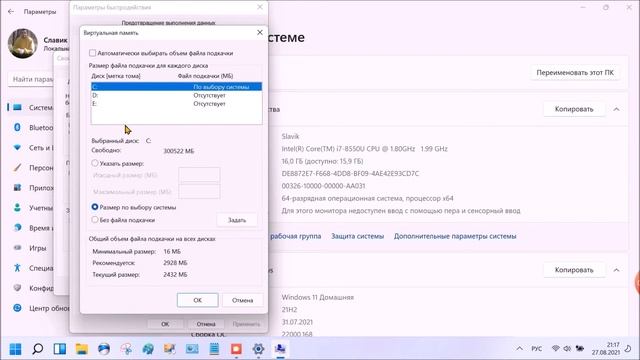Image resolution: width=640 pixels, height=360 pixels.
Task: Copy device specs with upper Копировать
Action: pyautogui.click(x=574, y=109)
